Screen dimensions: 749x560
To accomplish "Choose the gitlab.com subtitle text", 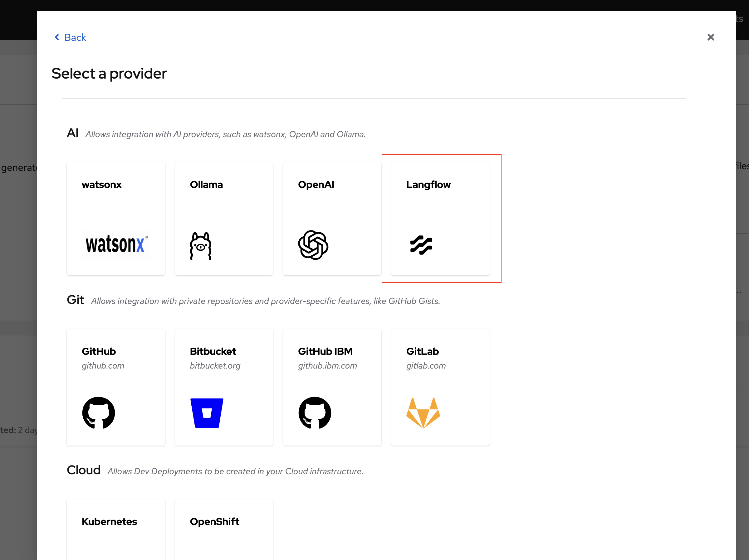I will coord(426,366).
